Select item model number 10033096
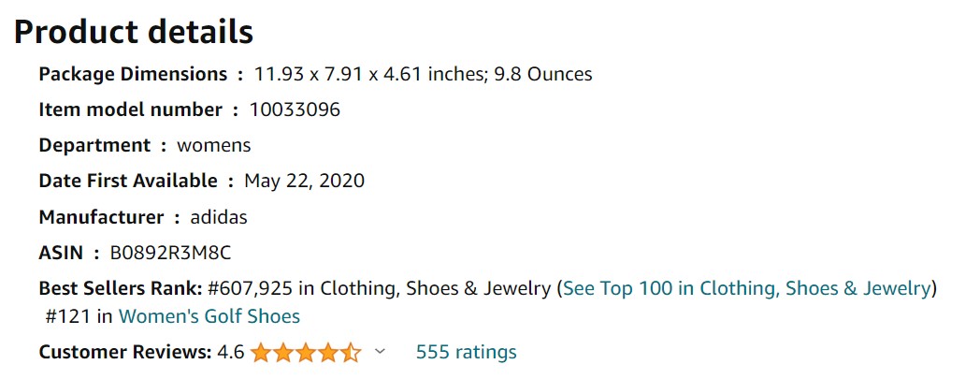The image size is (980, 379). click(x=295, y=110)
